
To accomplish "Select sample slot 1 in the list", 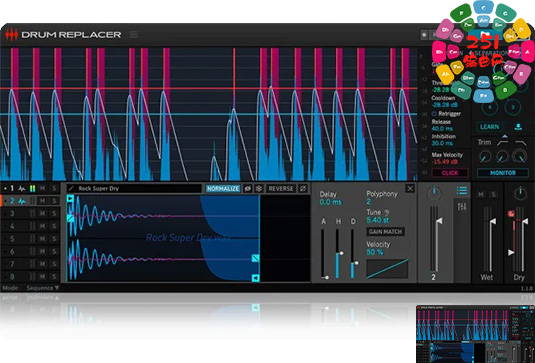I will (x=12, y=188).
